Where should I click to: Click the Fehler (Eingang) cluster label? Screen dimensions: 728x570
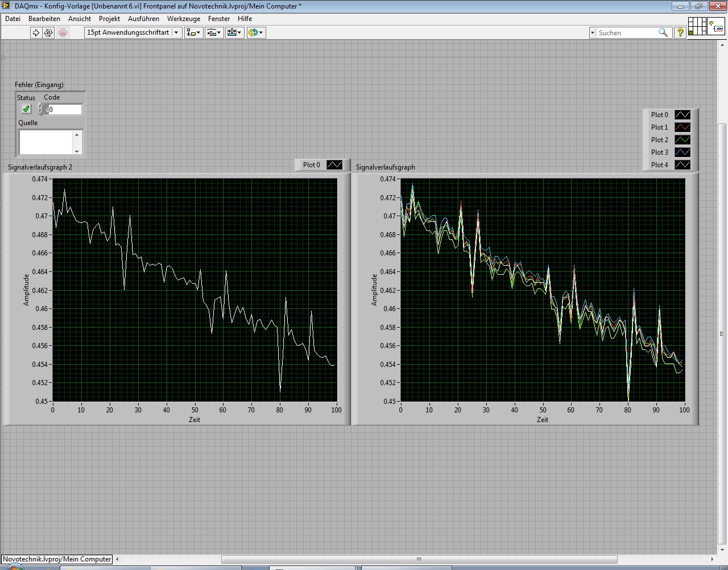coord(39,85)
